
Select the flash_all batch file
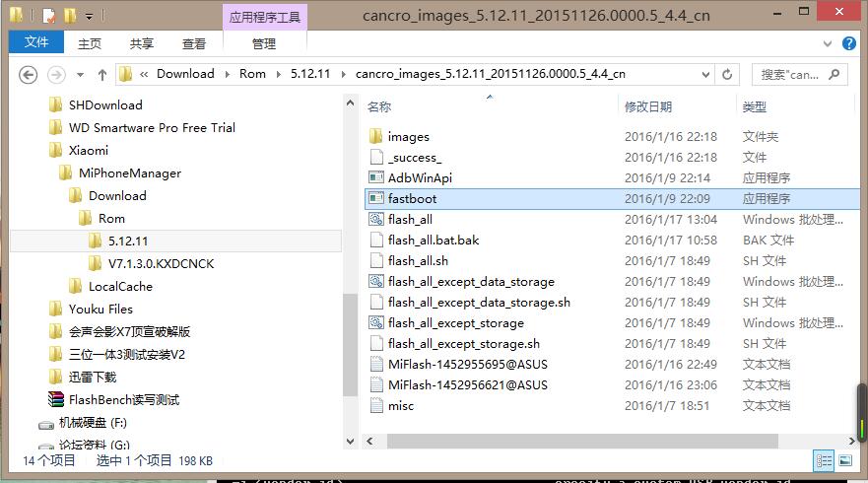pos(410,219)
